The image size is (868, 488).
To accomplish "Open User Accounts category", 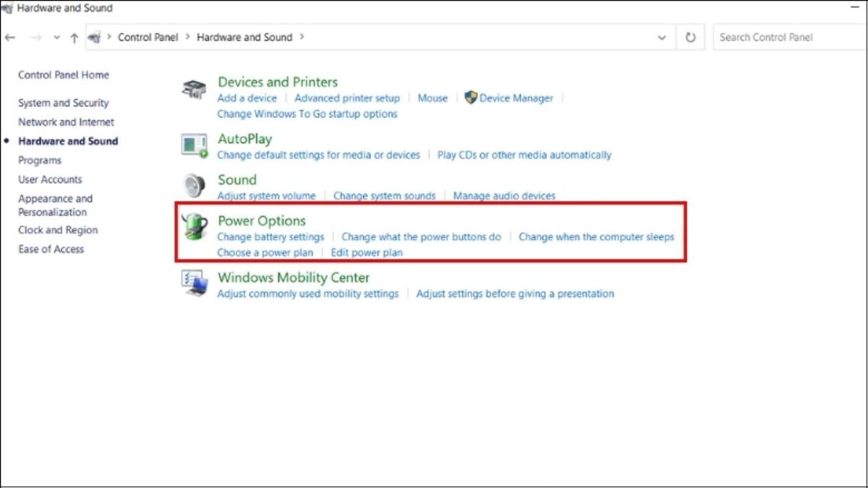I will click(50, 179).
